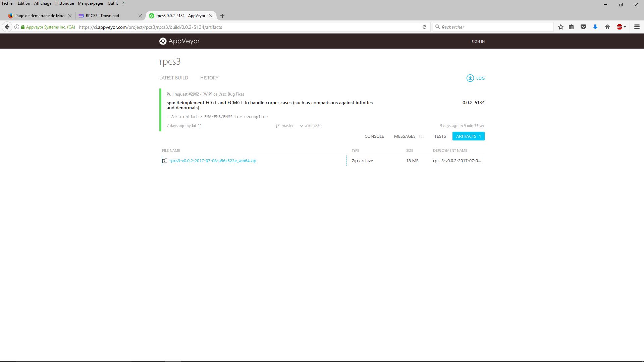Image resolution: width=644 pixels, height=362 pixels.
Task: Click the download LOG icon
Action: click(470, 78)
